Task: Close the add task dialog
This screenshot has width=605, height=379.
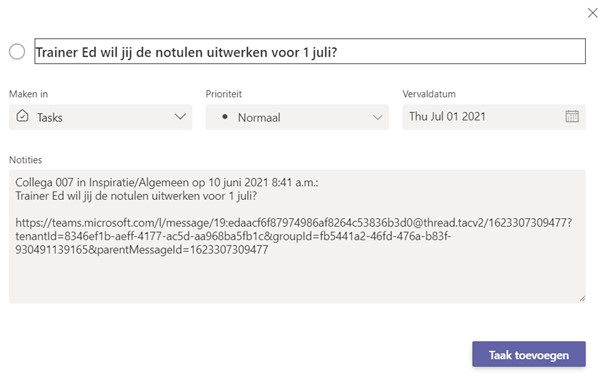Action: pos(593,13)
